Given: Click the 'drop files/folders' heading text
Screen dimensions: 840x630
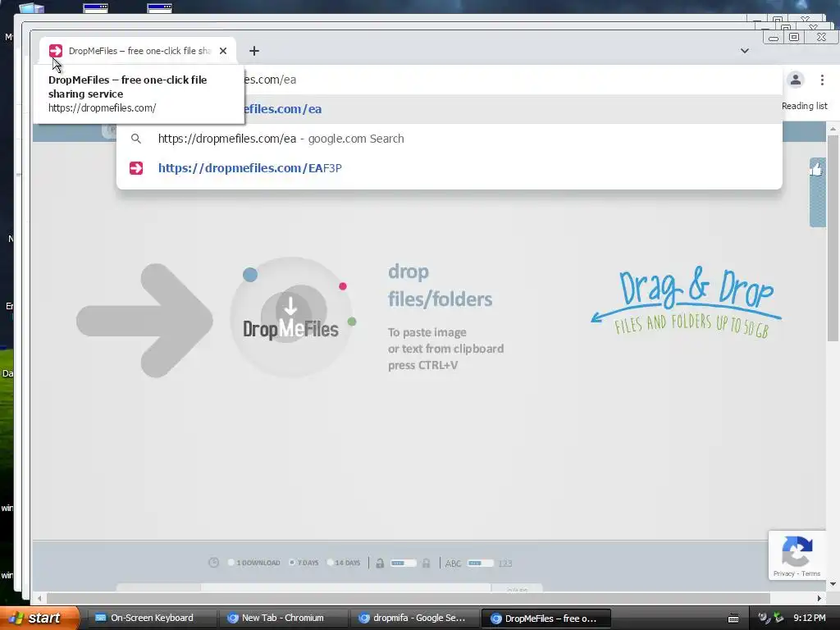Looking at the screenshot, I should click(440, 285).
